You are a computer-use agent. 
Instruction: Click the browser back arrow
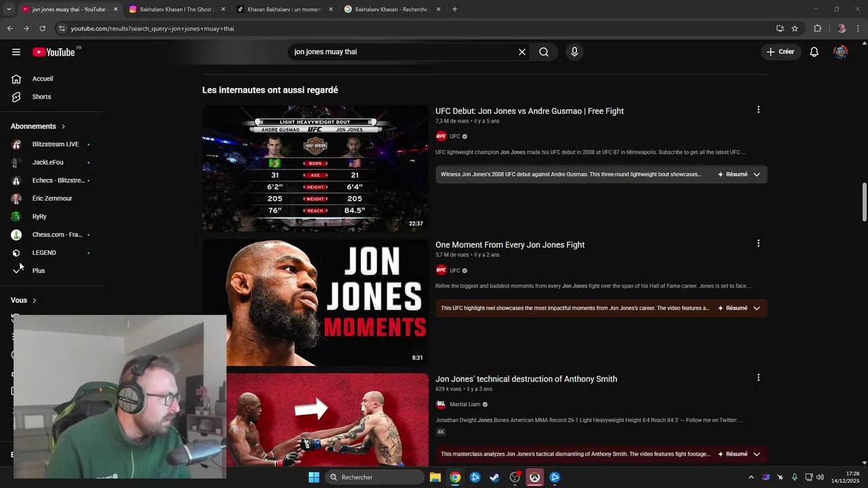point(9,28)
